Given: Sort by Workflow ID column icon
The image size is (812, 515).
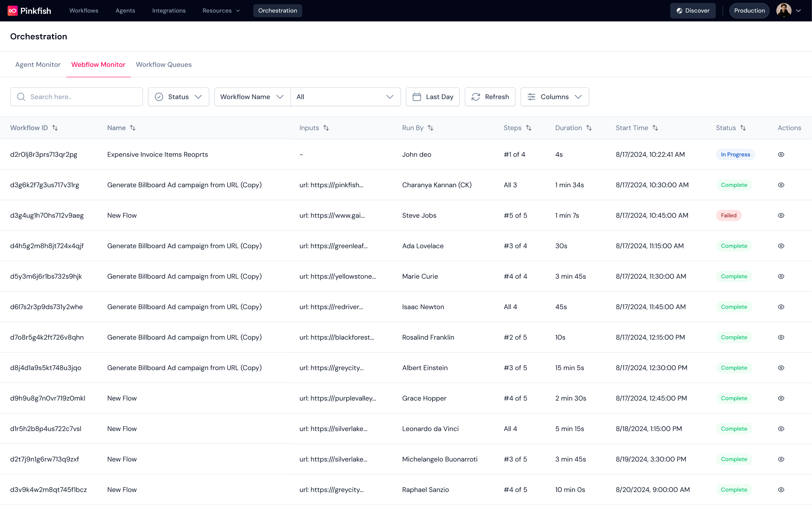Looking at the screenshot, I should [x=55, y=128].
